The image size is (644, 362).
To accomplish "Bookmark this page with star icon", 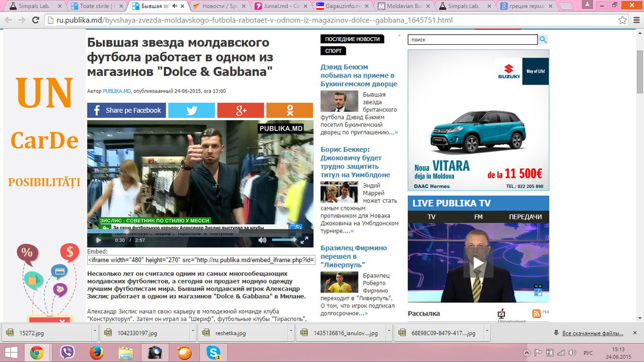I will 622,20.
